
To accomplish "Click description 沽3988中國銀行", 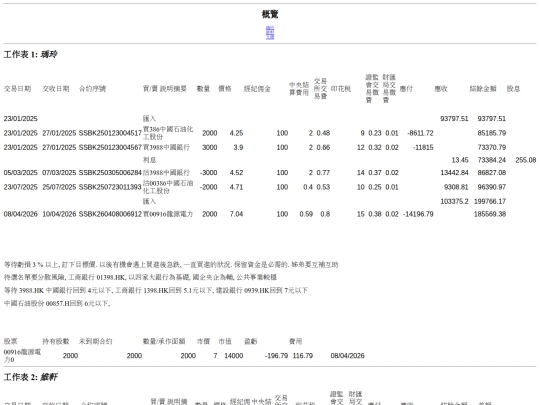I will tap(166, 173).
